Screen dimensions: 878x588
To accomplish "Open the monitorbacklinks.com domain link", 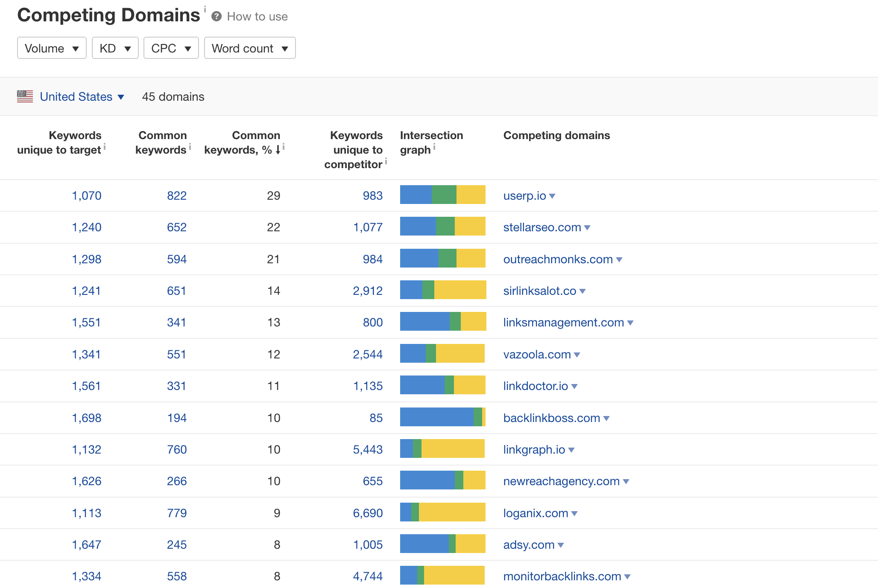I will (x=562, y=576).
